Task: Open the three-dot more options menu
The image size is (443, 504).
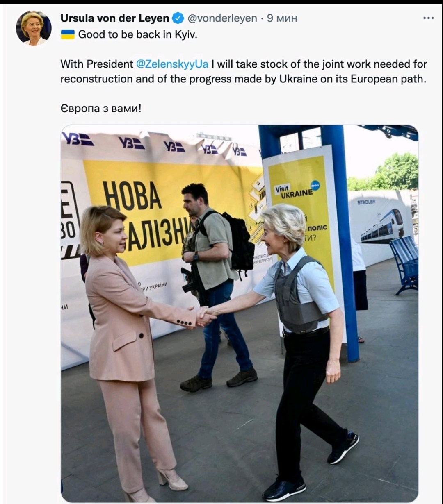Action: pos(428,18)
